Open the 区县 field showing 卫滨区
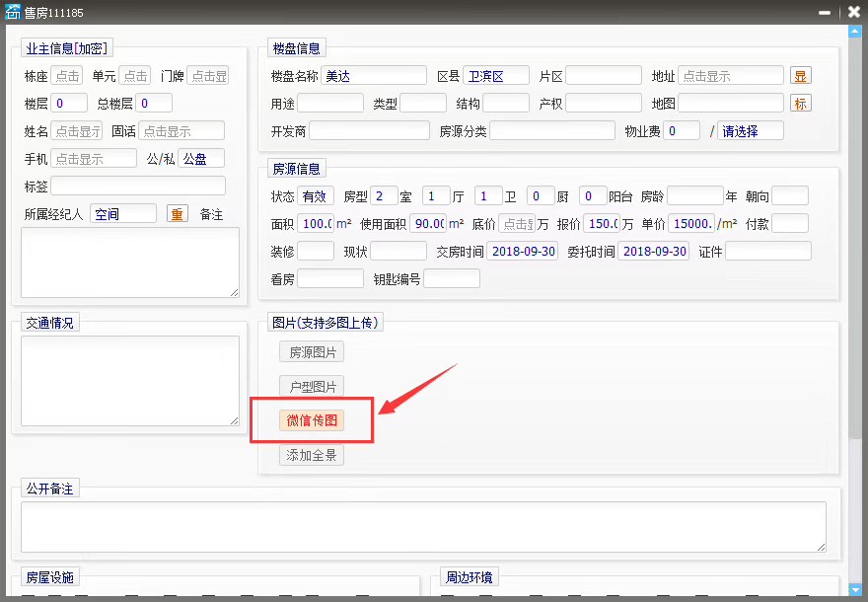This screenshot has width=868, height=602. click(496, 76)
